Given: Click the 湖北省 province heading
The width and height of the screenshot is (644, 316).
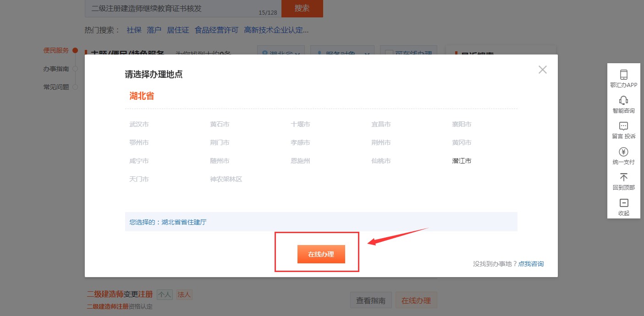Looking at the screenshot, I should (x=142, y=96).
